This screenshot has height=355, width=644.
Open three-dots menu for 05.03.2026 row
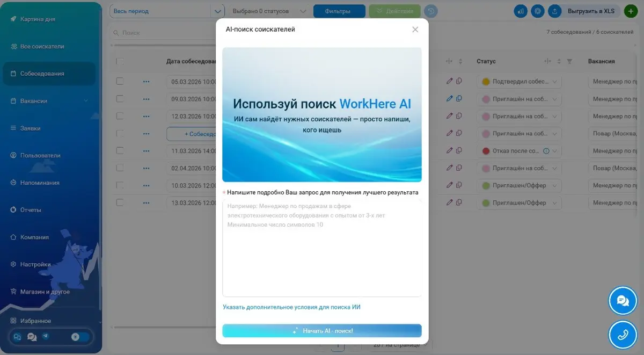[146, 82]
